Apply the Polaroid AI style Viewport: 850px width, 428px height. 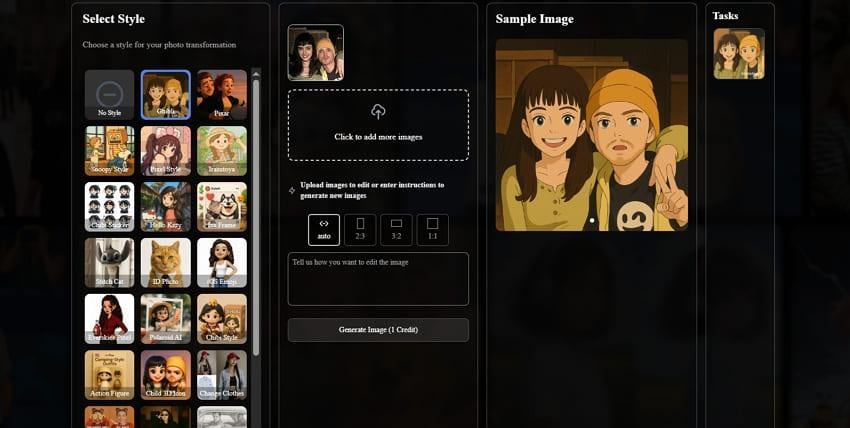(166, 319)
